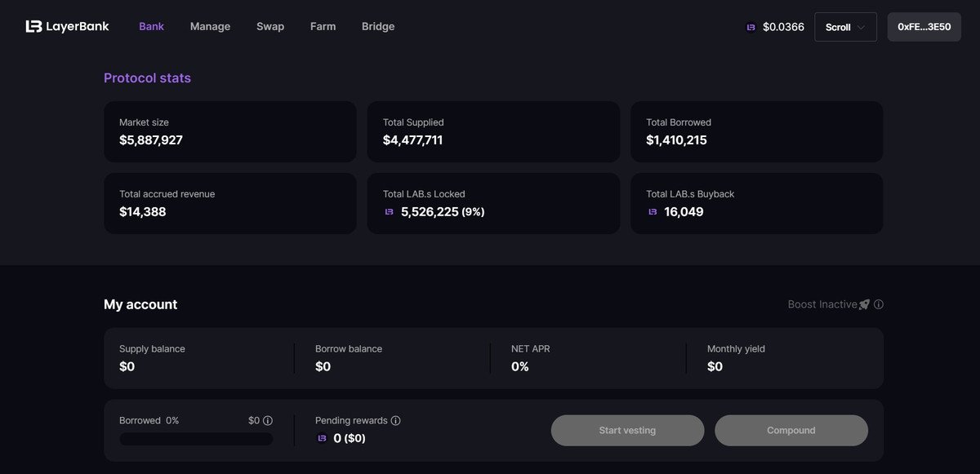Viewport: 980px width, 474px height.
Task: Switch to the Bank tab
Action: (151, 26)
